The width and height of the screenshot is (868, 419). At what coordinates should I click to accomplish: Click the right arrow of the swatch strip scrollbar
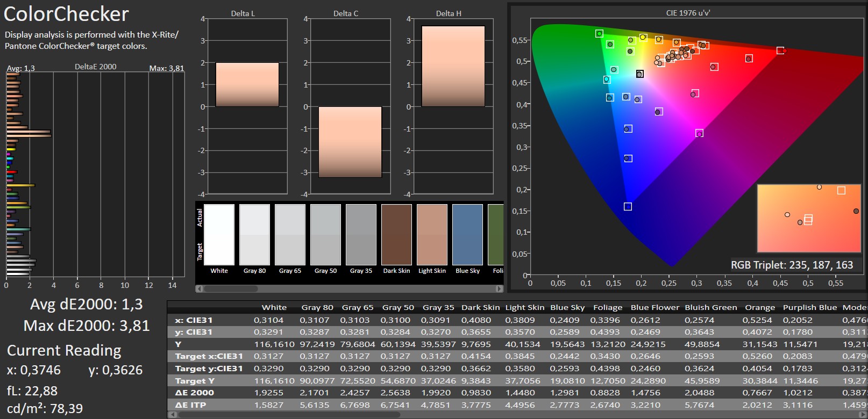[x=499, y=289]
